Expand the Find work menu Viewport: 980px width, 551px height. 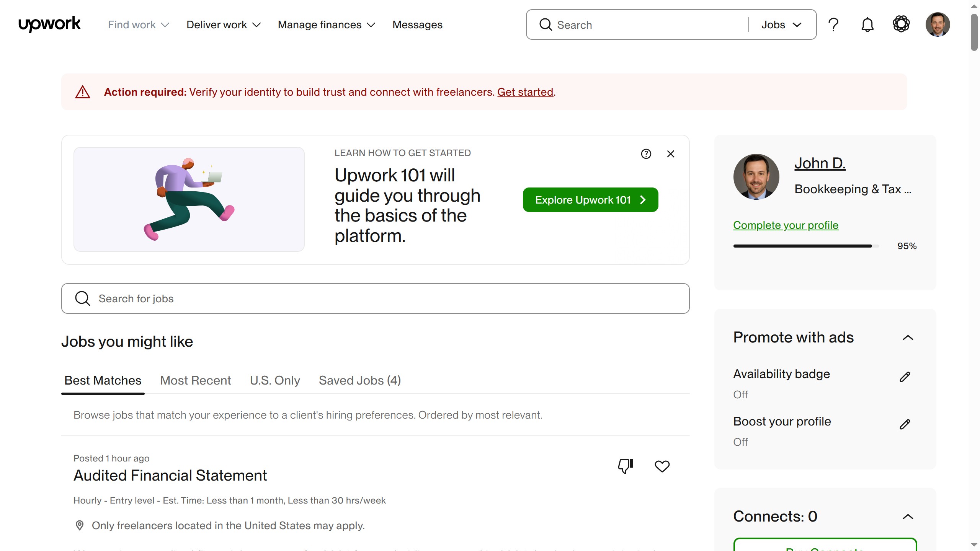[x=139, y=25]
